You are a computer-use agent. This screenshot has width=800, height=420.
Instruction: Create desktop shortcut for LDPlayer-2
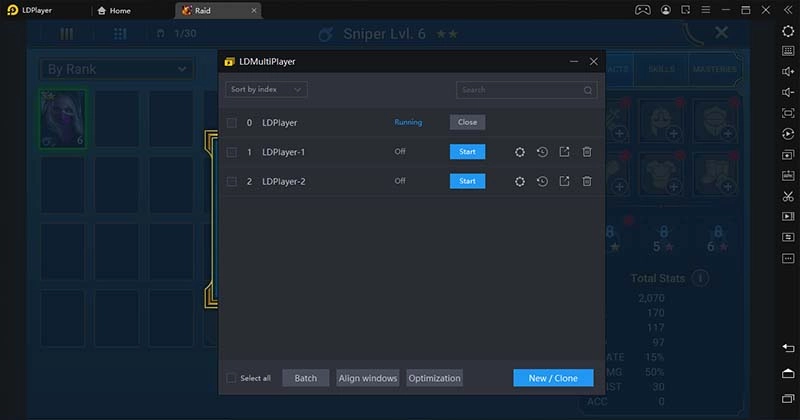[564, 181]
